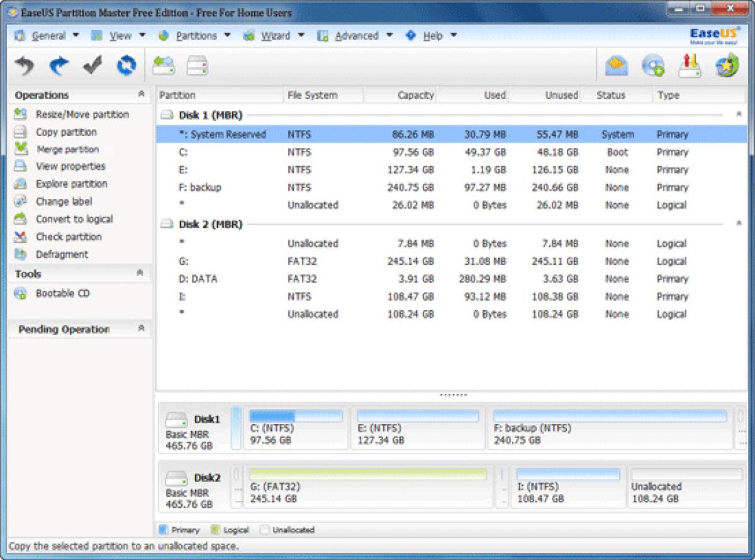Undo the last operation using the undo arrow

(24, 64)
